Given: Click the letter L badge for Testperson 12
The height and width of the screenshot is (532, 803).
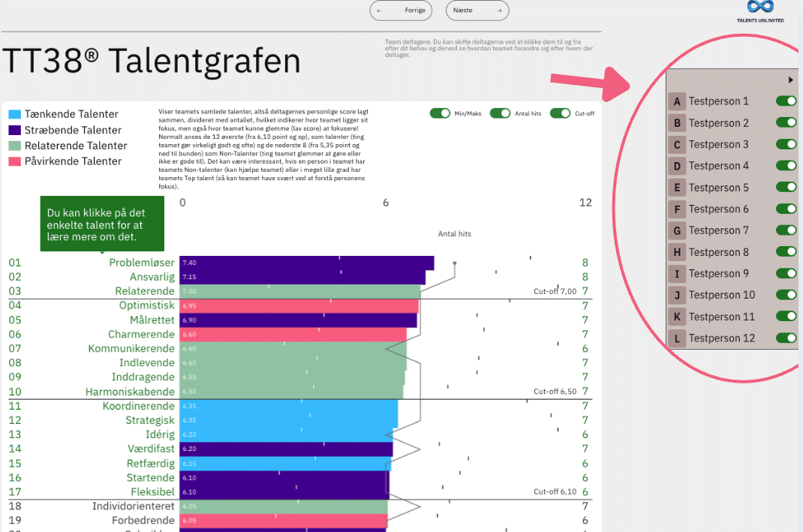Looking at the screenshot, I should [677, 338].
